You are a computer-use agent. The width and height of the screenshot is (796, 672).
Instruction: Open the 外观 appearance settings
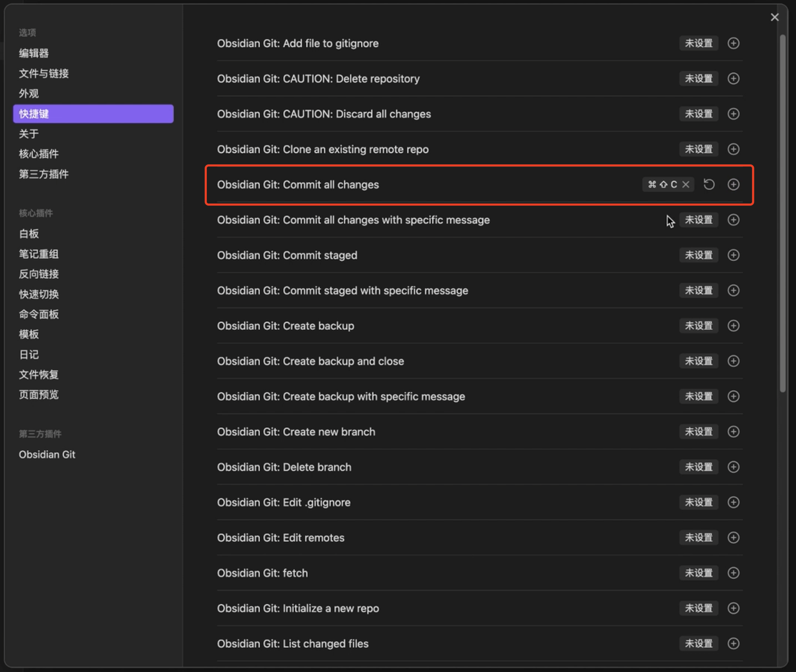click(x=29, y=93)
